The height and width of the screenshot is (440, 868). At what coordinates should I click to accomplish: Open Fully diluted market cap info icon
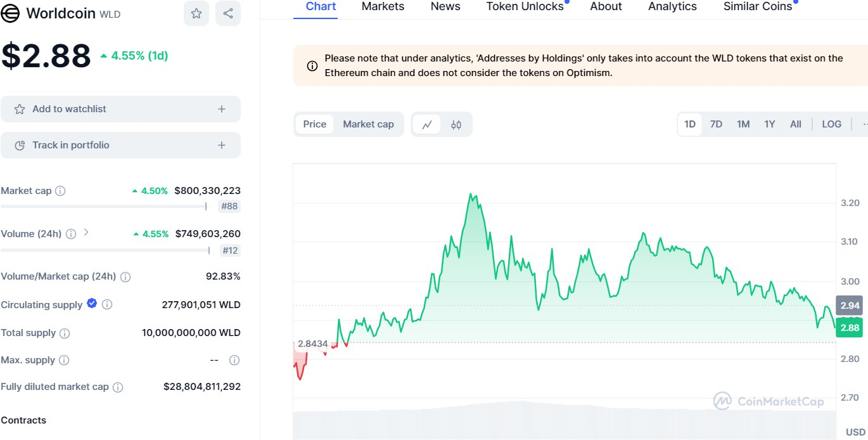coord(118,387)
